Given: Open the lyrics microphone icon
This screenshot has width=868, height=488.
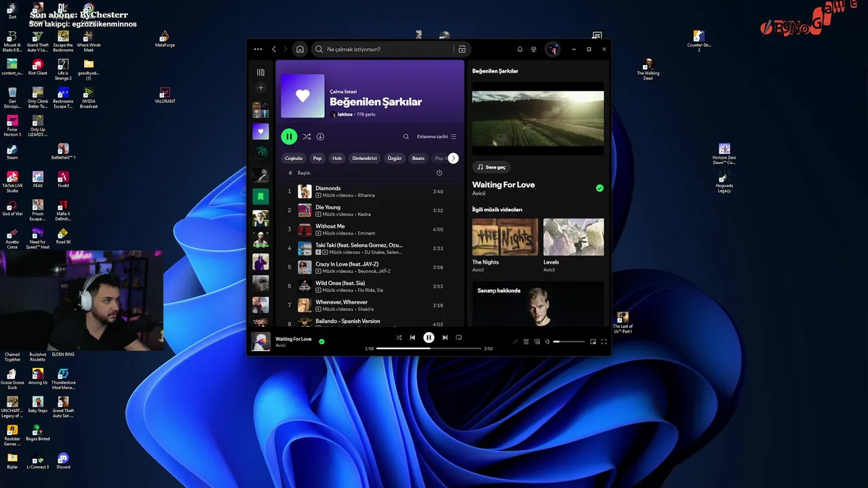Looking at the screenshot, I should click(515, 342).
